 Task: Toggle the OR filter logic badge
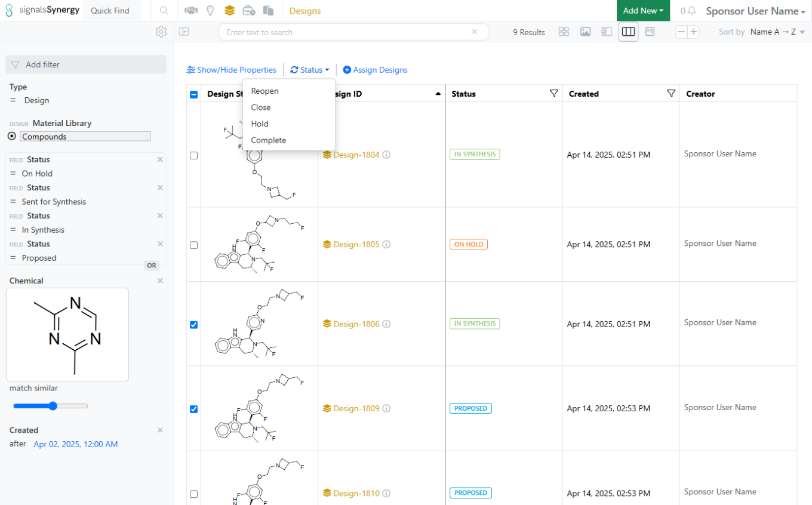[x=152, y=266]
